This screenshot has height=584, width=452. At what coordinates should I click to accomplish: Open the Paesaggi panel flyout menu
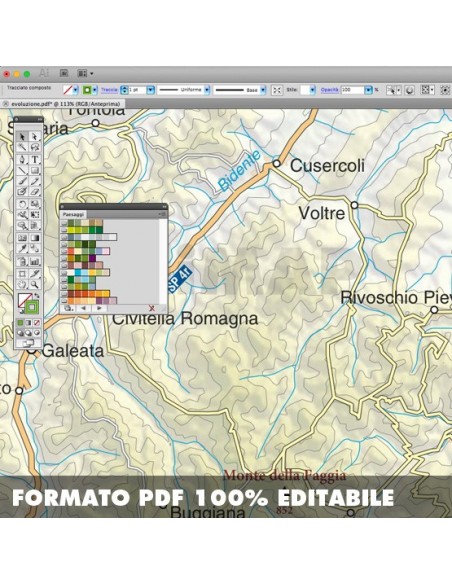coord(162,215)
